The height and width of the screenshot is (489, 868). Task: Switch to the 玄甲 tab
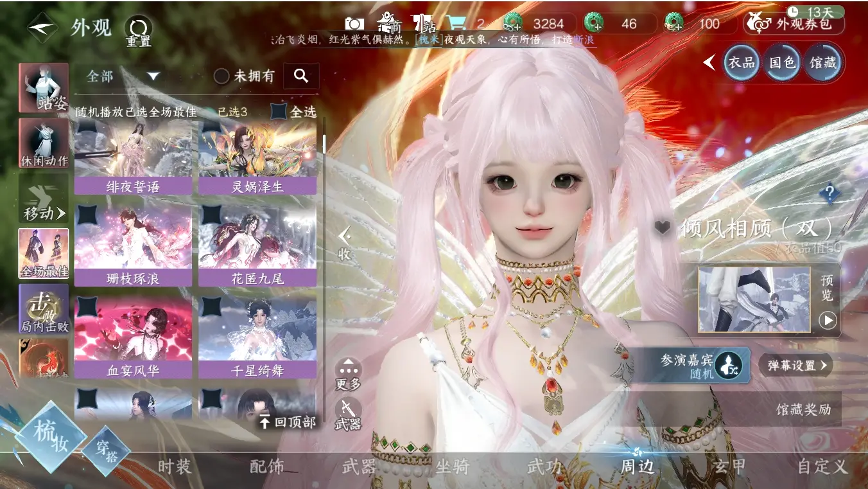click(x=729, y=467)
